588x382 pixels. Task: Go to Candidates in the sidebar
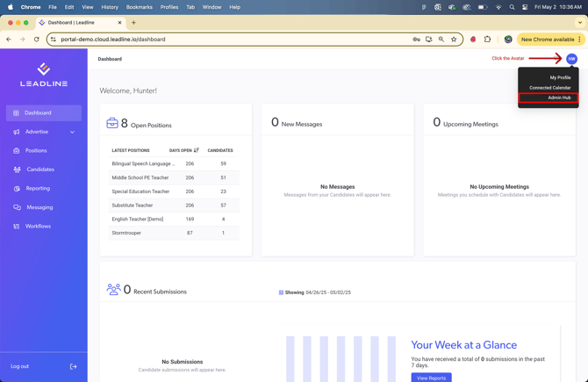(44, 169)
